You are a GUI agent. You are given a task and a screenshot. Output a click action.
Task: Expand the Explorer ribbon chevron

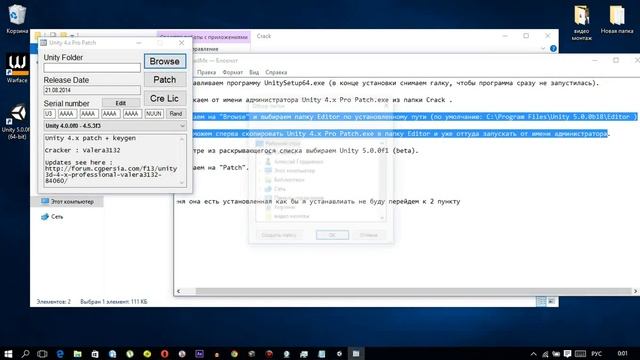pyautogui.click(x=543, y=49)
